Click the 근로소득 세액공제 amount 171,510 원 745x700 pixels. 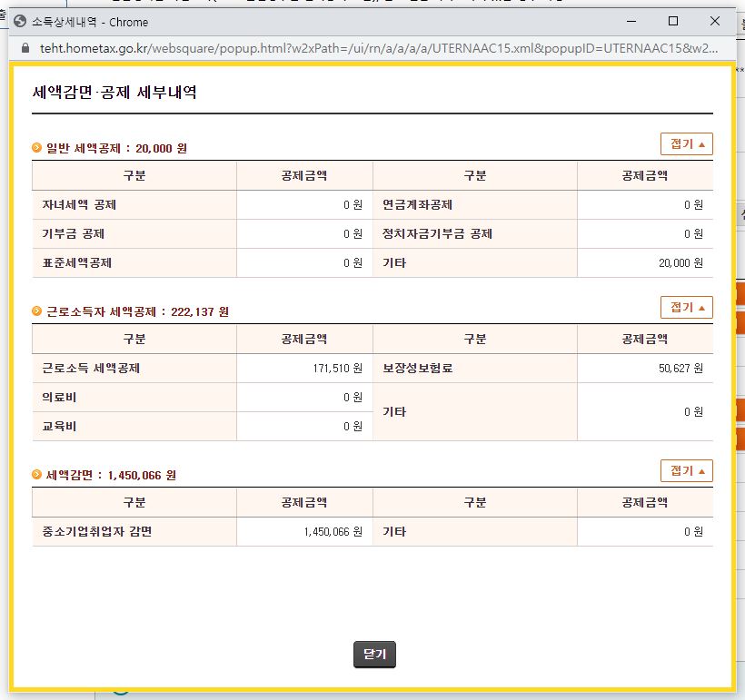[336, 369]
